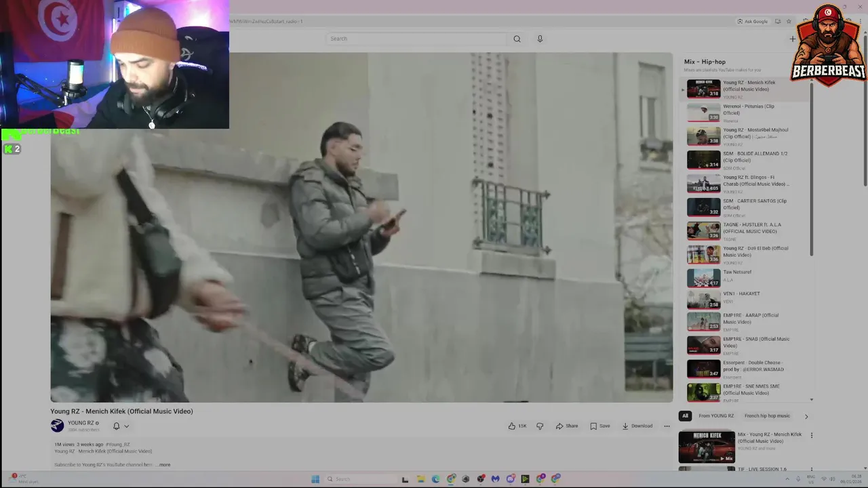Open the Windows Start menu
868x488 pixels.
point(315,479)
